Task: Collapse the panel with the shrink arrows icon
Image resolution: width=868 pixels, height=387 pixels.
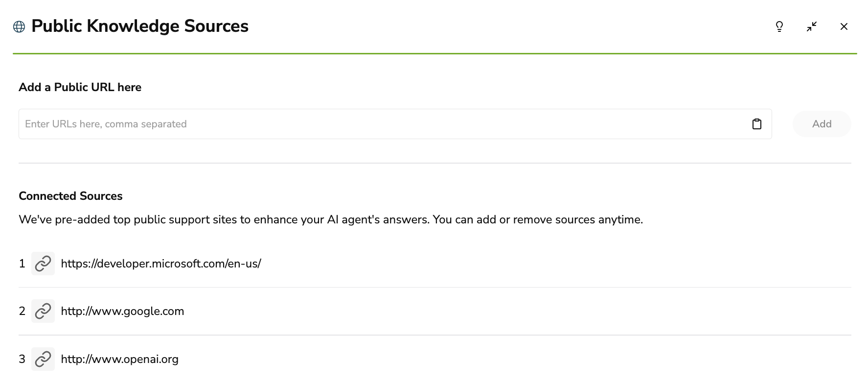Action: pyautogui.click(x=812, y=26)
